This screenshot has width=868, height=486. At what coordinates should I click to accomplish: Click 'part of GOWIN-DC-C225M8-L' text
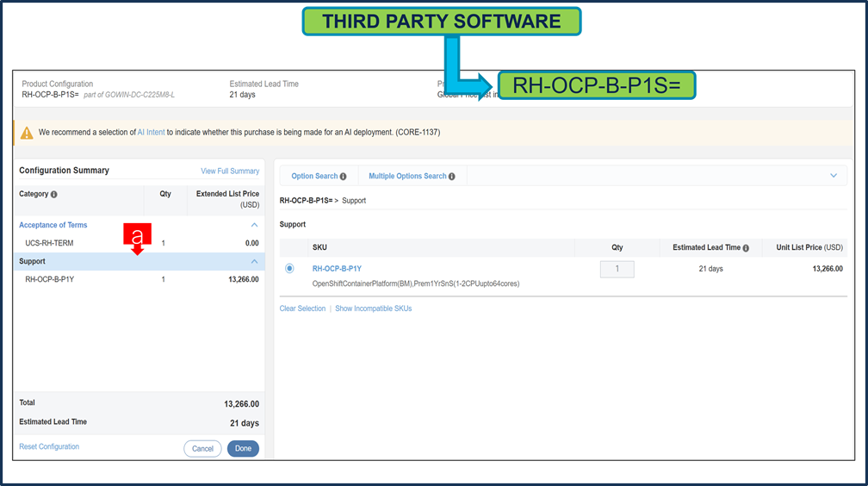pos(129,95)
